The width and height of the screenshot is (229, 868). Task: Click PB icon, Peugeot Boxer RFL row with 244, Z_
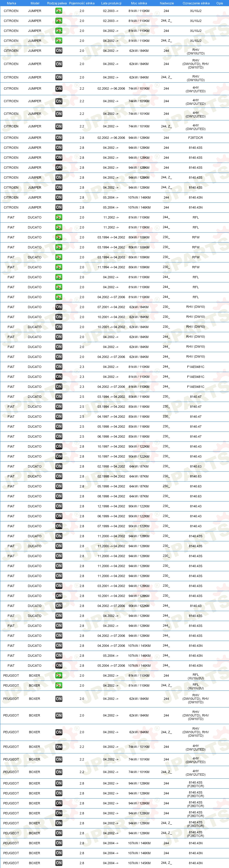pos(59,686)
